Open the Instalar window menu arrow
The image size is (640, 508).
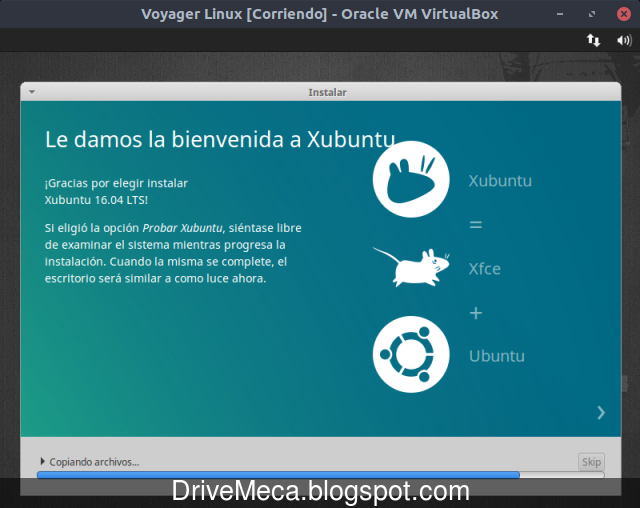32,92
